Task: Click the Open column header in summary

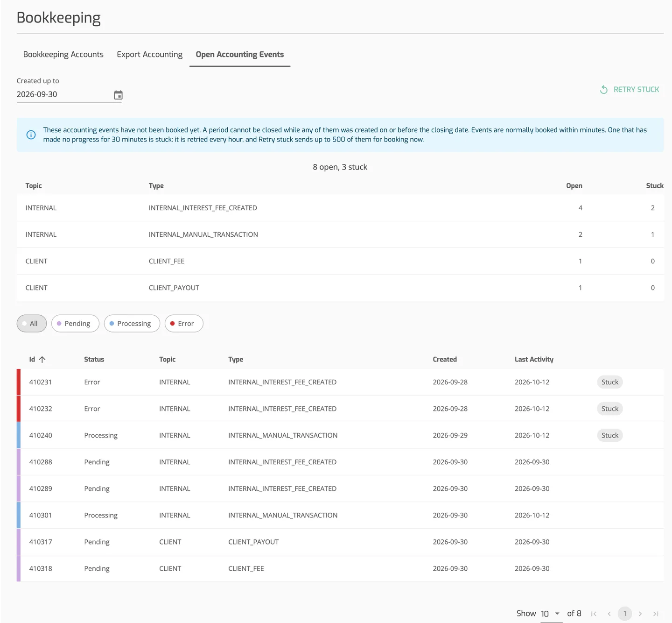Action: click(574, 185)
